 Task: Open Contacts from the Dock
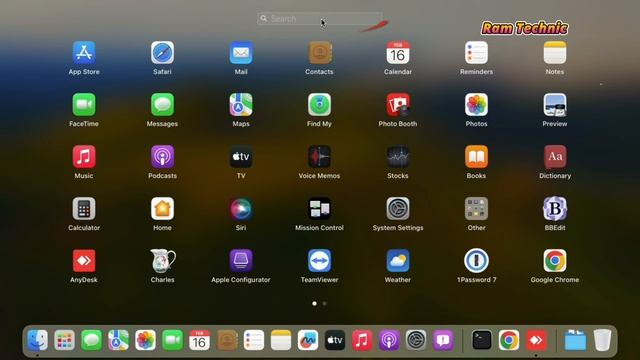227,340
